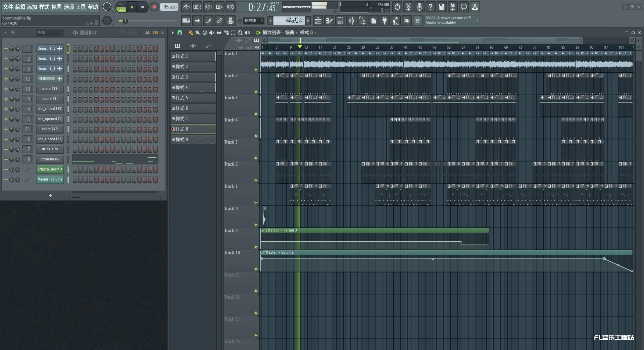Click the channel rack swing knob
The image size is (644, 350).
[123, 33]
